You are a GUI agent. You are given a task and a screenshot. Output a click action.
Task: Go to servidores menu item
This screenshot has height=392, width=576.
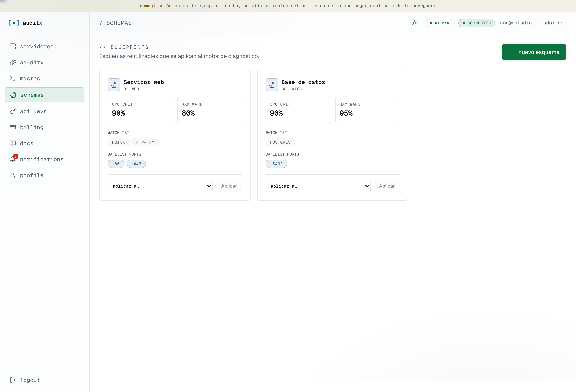tap(45, 46)
